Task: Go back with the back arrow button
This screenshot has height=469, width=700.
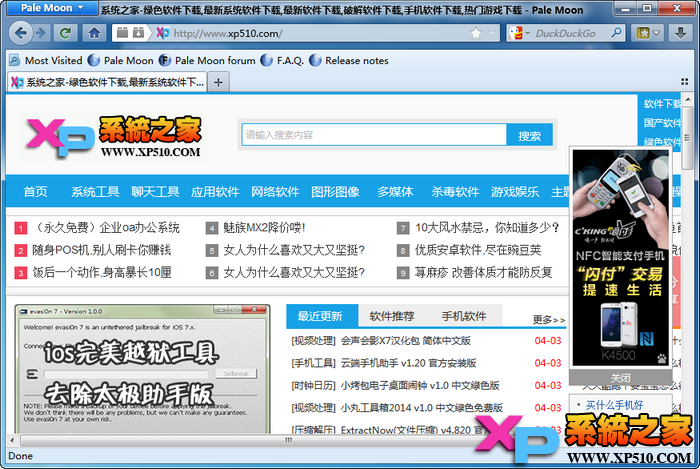Action: 21,33
